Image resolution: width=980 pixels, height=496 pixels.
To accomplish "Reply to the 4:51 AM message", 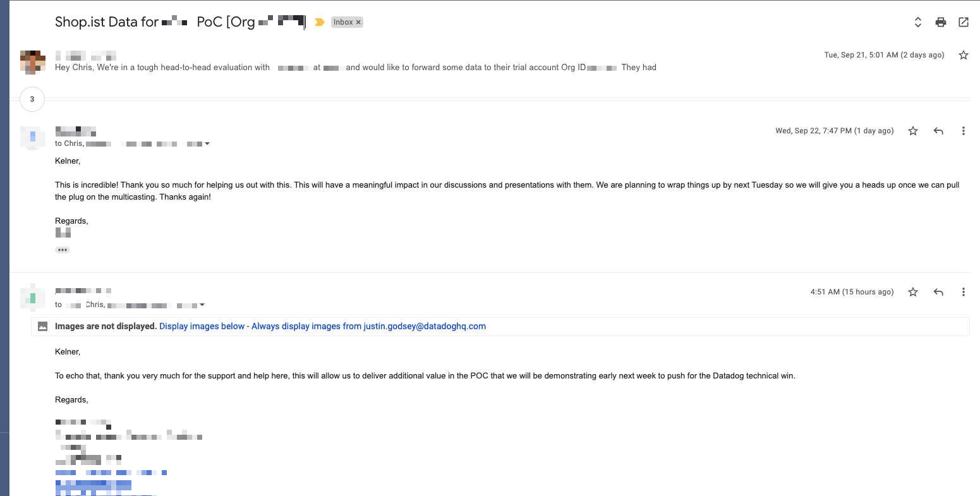I will coord(938,292).
